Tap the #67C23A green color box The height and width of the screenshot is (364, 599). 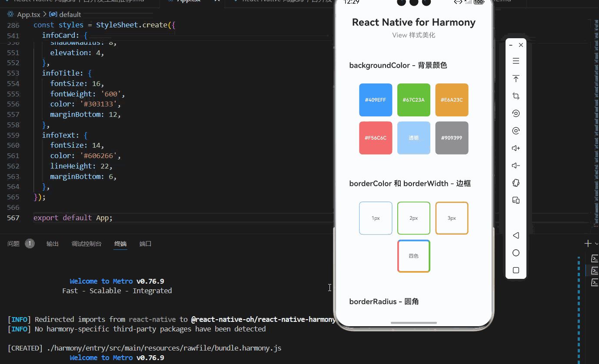pyautogui.click(x=414, y=100)
